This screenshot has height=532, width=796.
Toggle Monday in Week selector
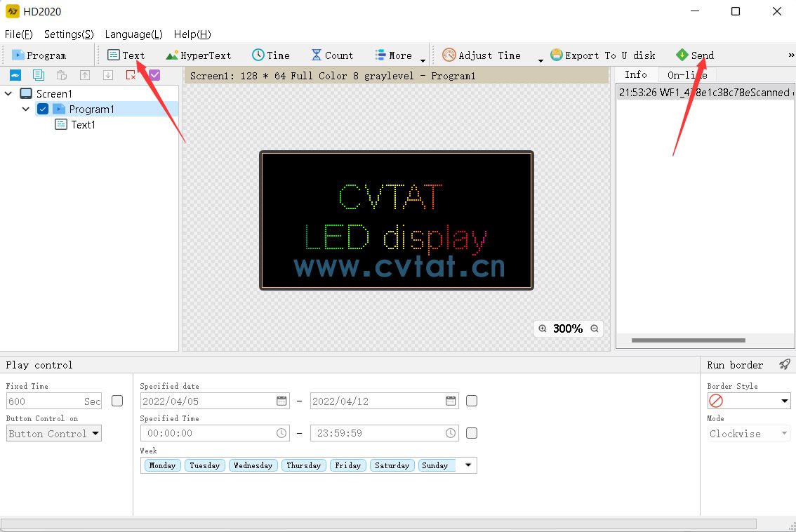coord(162,465)
